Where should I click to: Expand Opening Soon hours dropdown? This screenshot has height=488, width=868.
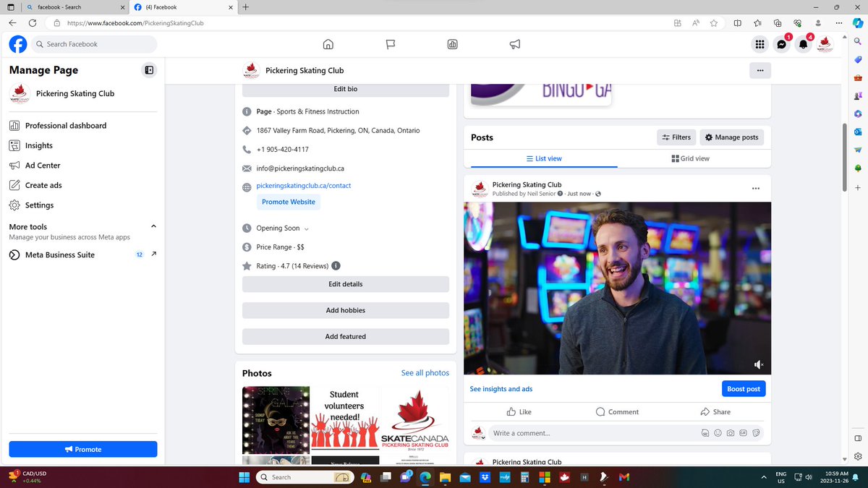click(306, 228)
